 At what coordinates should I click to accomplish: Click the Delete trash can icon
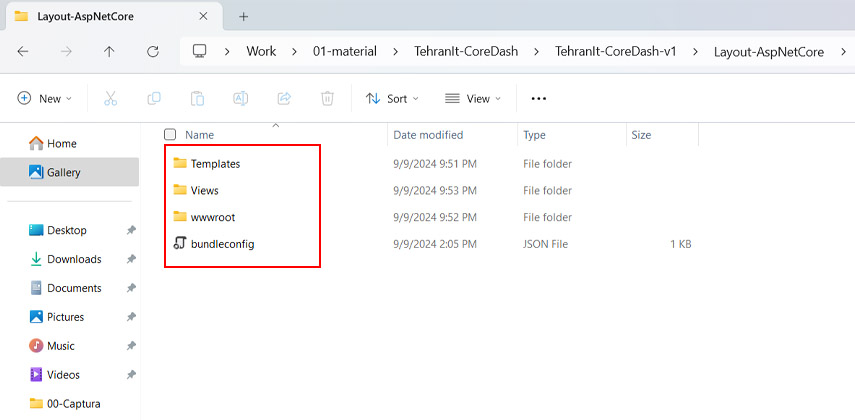click(327, 98)
